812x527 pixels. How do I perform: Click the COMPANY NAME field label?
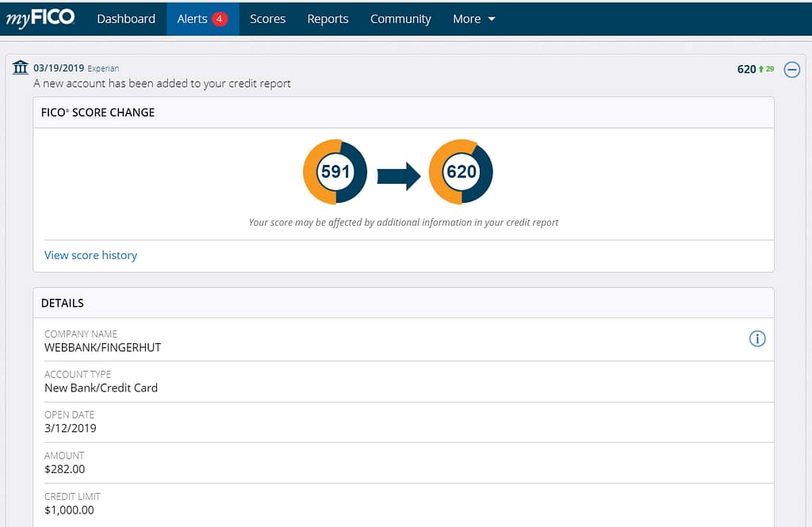[x=81, y=334]
